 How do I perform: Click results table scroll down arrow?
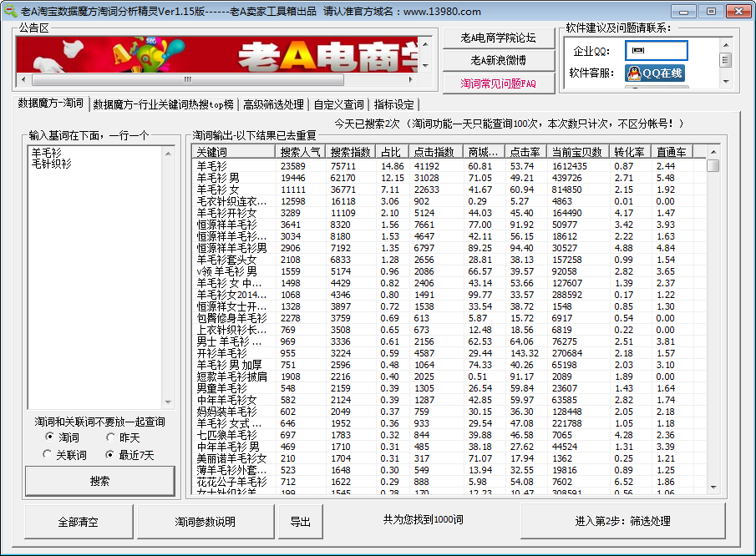[x=713, y=488]
